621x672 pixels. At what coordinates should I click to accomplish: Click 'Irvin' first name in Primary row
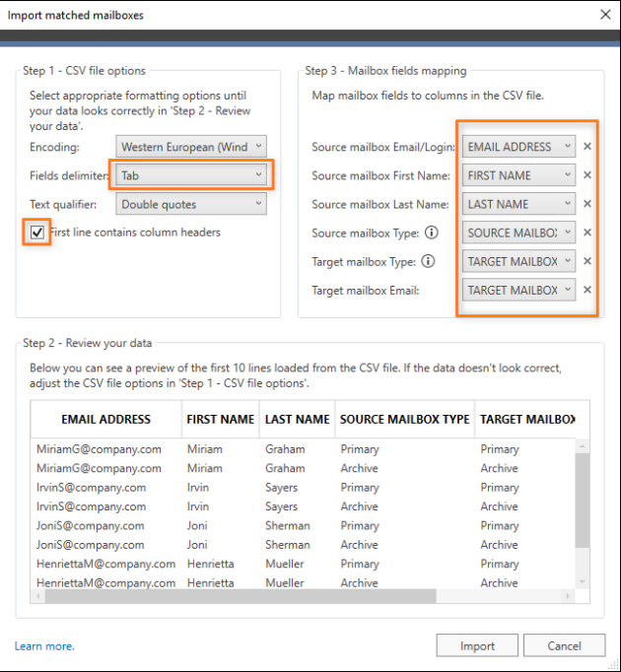tap(198, 488)
